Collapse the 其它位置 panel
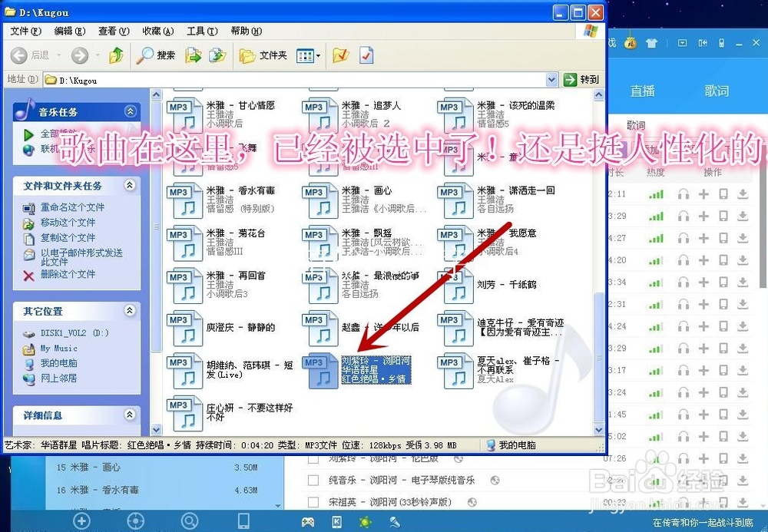 pyautogui.click(x=130, y=310)
